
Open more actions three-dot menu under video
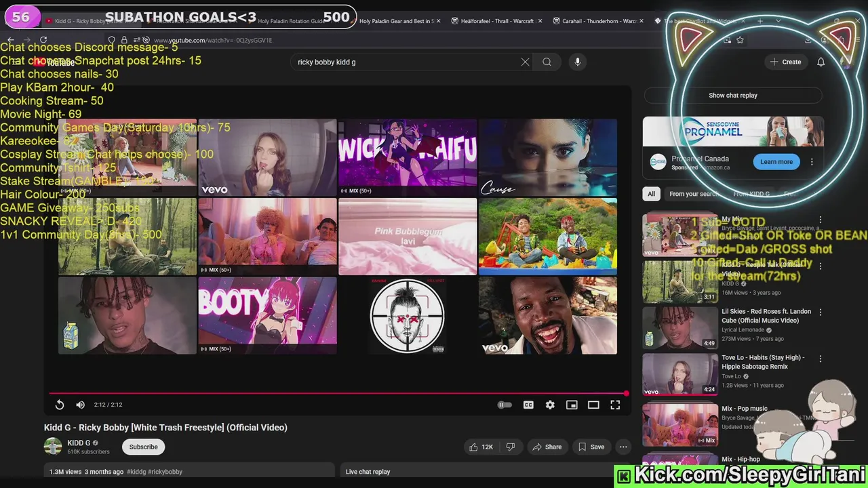tap(623, 447)
